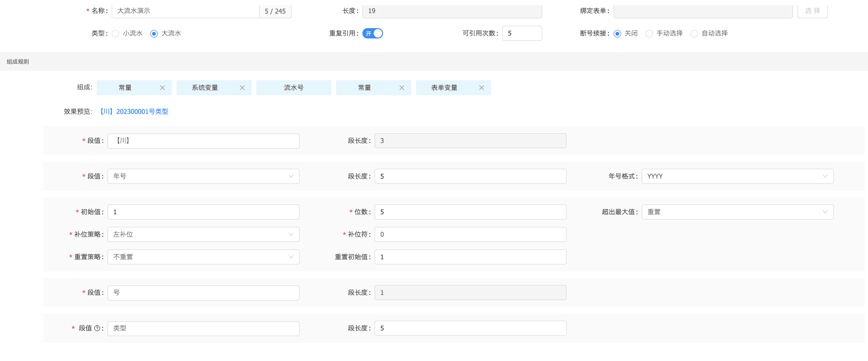Click the 段值 field containing 号
The image size is (868, 361).
tap(203, 293)
